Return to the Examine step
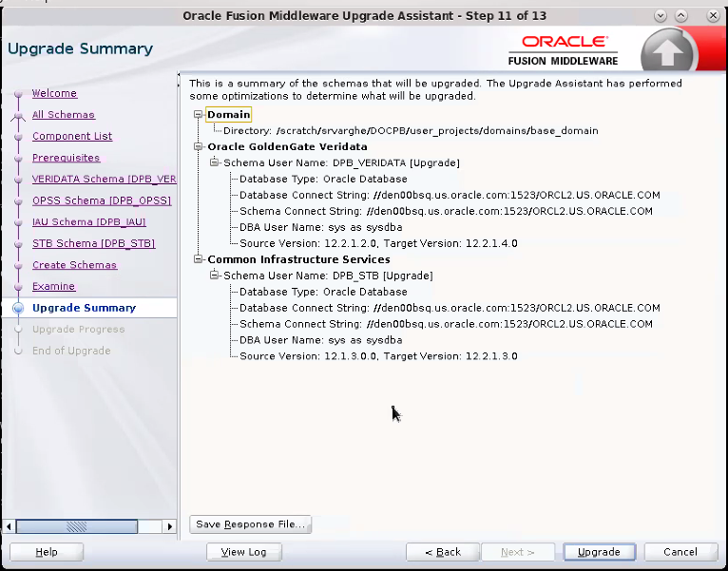 click(53, 286)
